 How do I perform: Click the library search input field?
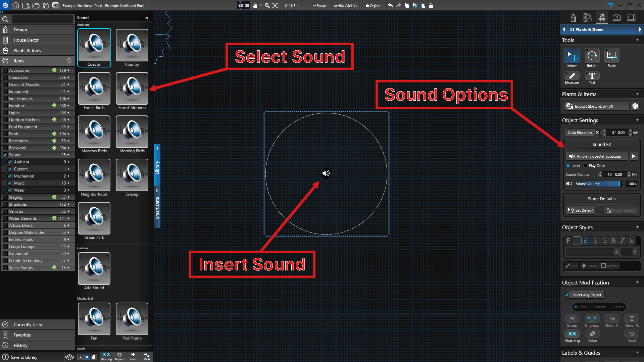click(x=42, y=19)
